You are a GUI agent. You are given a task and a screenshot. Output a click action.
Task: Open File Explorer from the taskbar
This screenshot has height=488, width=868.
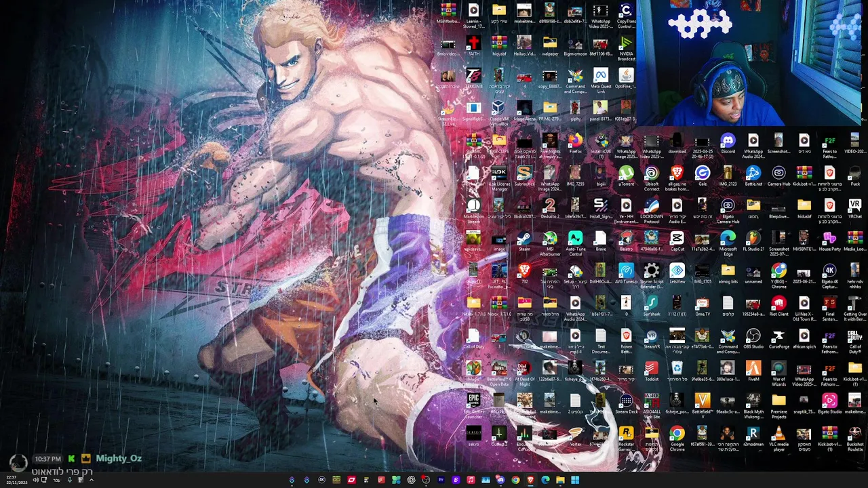tap(560, 480)
